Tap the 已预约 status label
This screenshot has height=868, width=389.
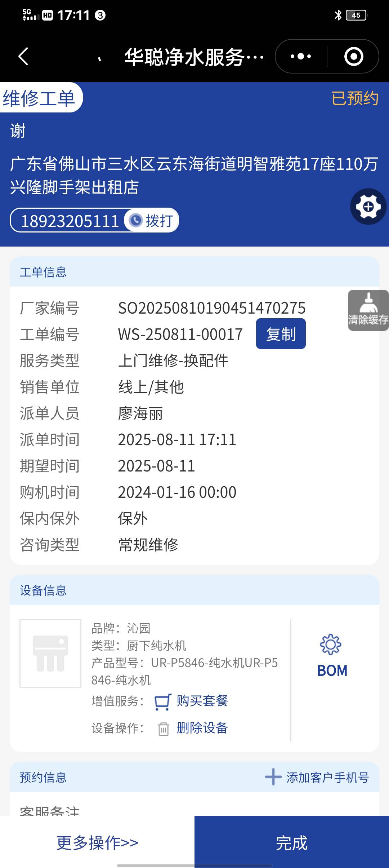point(355,98)
